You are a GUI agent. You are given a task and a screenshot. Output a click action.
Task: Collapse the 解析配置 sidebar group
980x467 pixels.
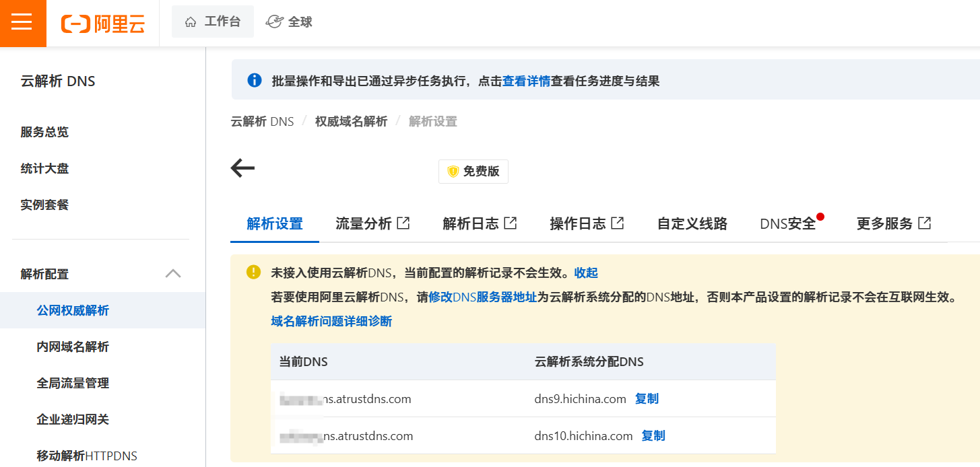pos(101,274)
